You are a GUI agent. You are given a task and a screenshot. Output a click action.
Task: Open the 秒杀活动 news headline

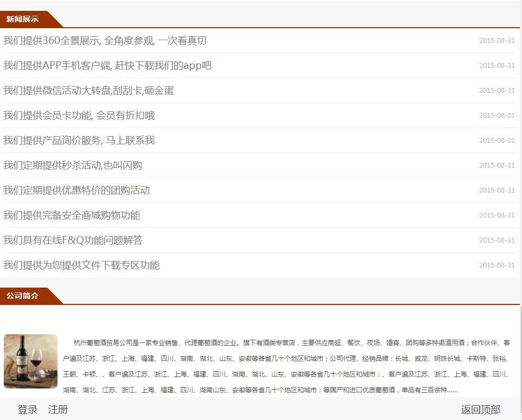pos(73,166)
